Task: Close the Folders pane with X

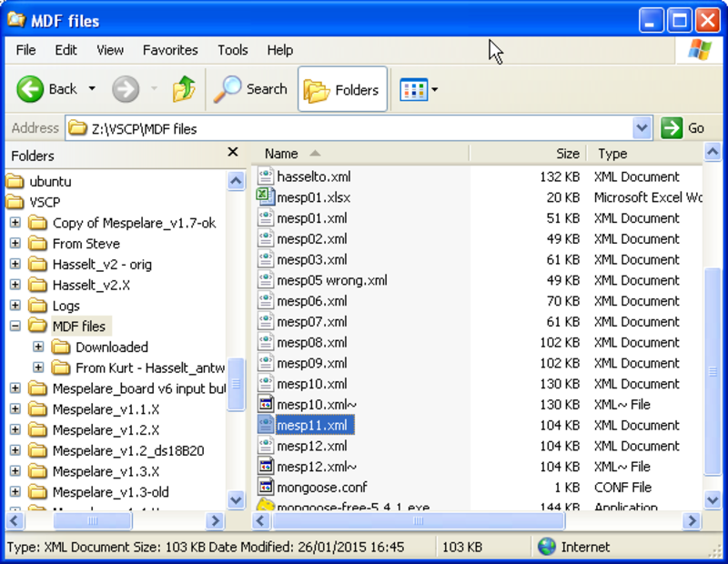Action: click(233, 153)
